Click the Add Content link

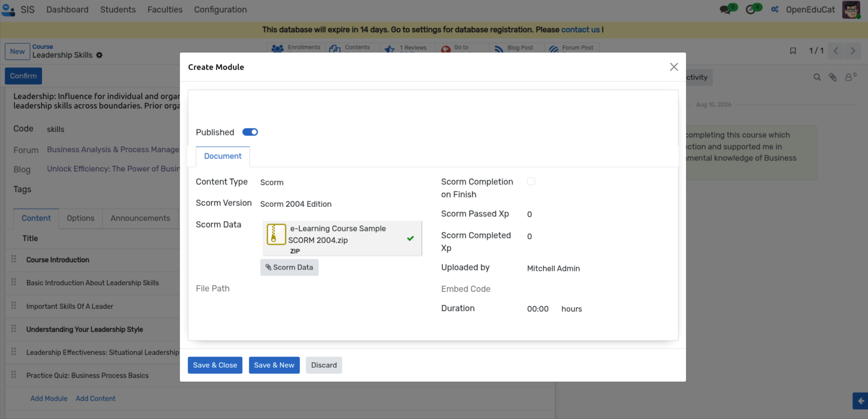[x=96, y=398]
